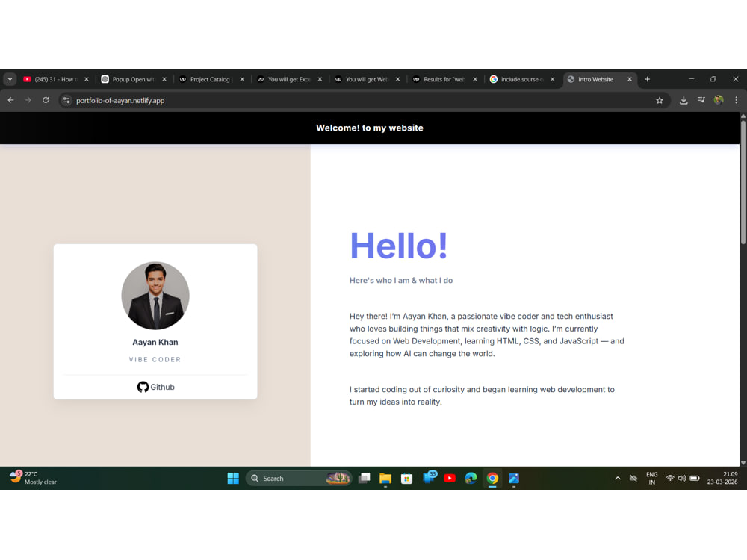Click the "Hello!" heading

tap(399, 246)
